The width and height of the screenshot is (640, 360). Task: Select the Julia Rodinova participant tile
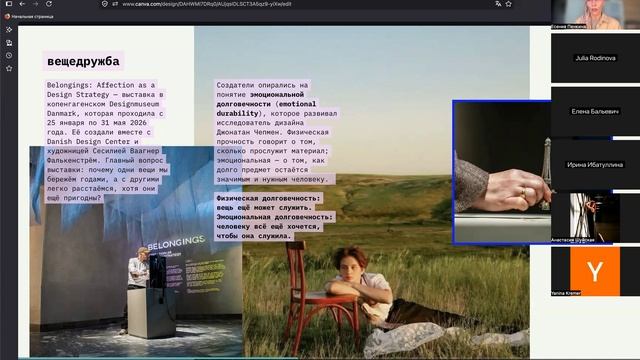[596, 58]
